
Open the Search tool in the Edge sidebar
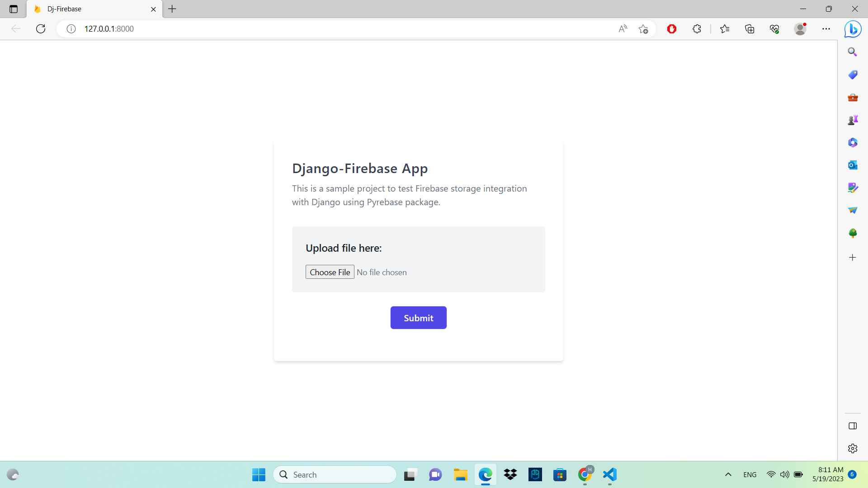pos(852,52)
